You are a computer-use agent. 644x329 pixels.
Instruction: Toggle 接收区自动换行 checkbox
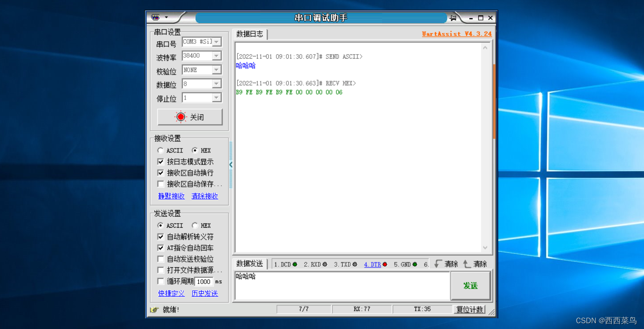[x=161, y=173]
